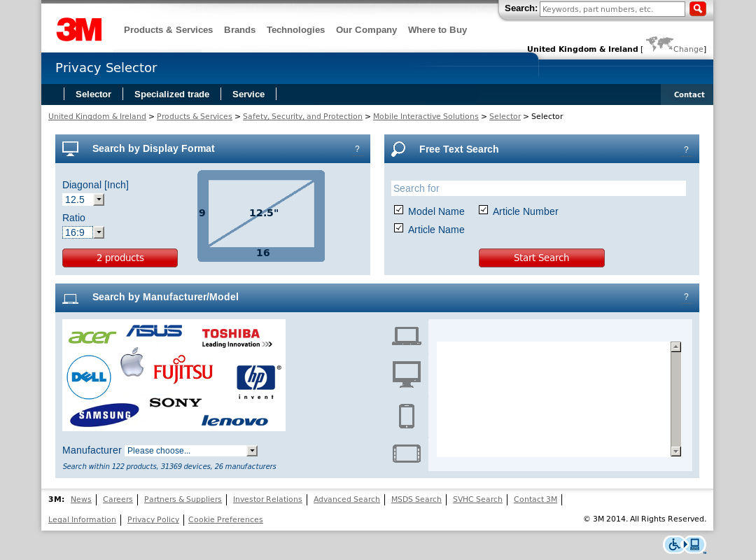Open the Contact 3M footer link
Viewport: 756px width, 560px height.
[535, 499]
